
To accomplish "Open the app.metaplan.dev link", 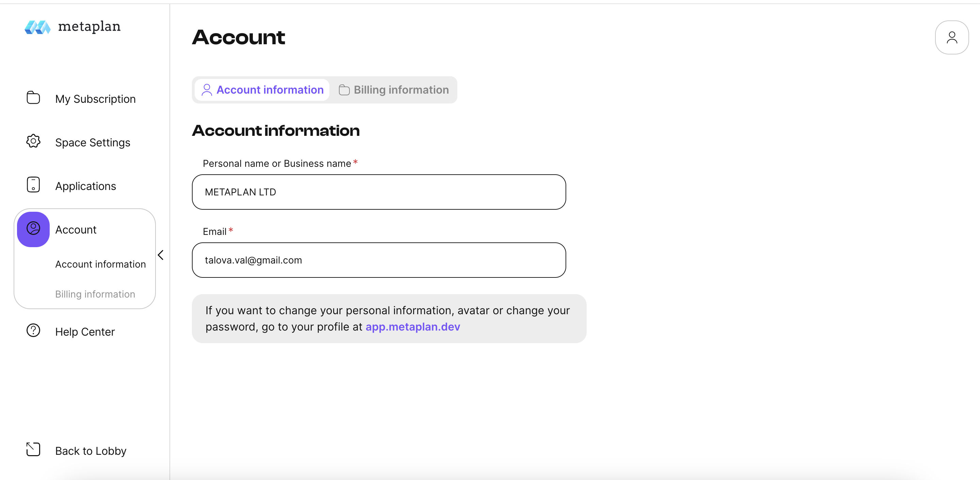I will pos(412,327).
